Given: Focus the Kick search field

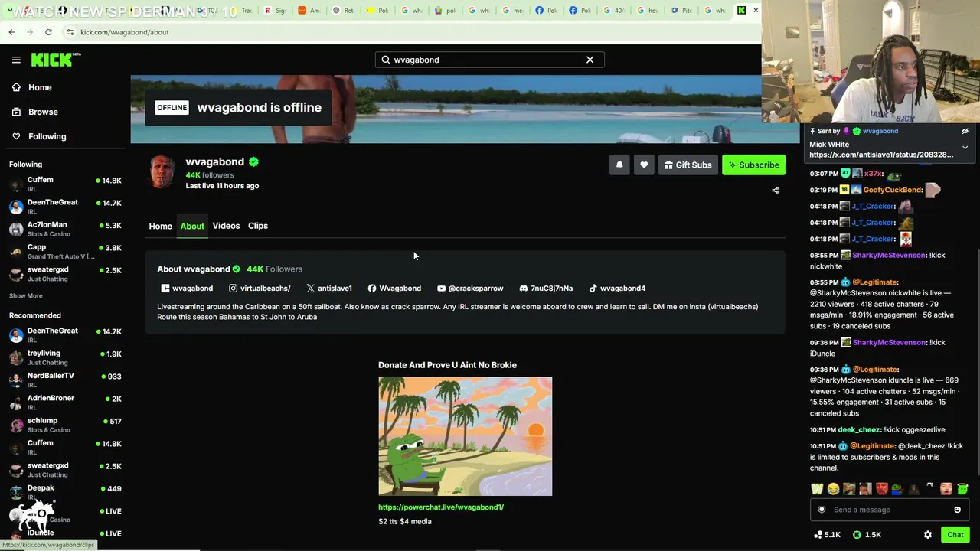Looking at the screenshot, I should 489,60.
